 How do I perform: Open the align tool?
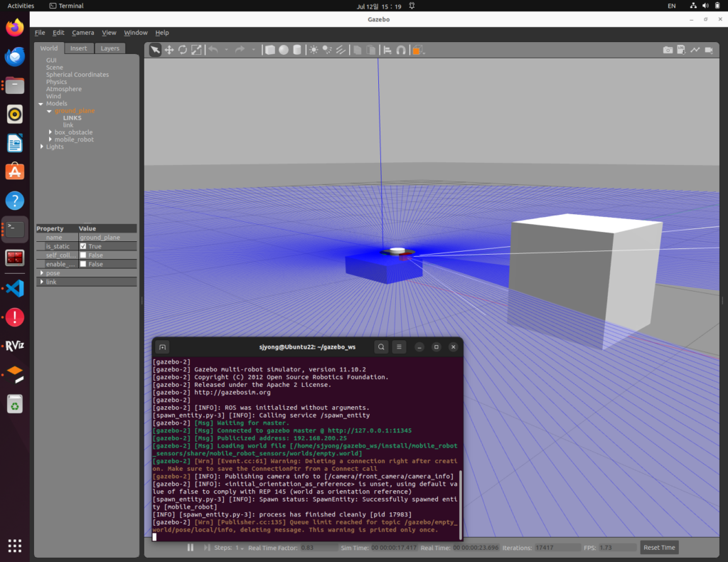coord(387,50)
